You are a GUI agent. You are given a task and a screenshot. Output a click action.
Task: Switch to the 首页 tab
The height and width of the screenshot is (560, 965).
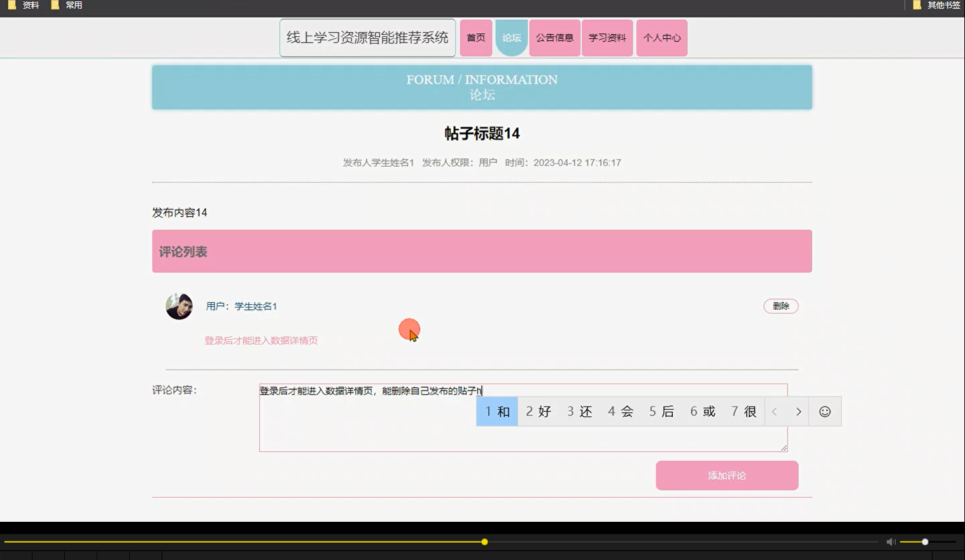[x=475, y=38]
